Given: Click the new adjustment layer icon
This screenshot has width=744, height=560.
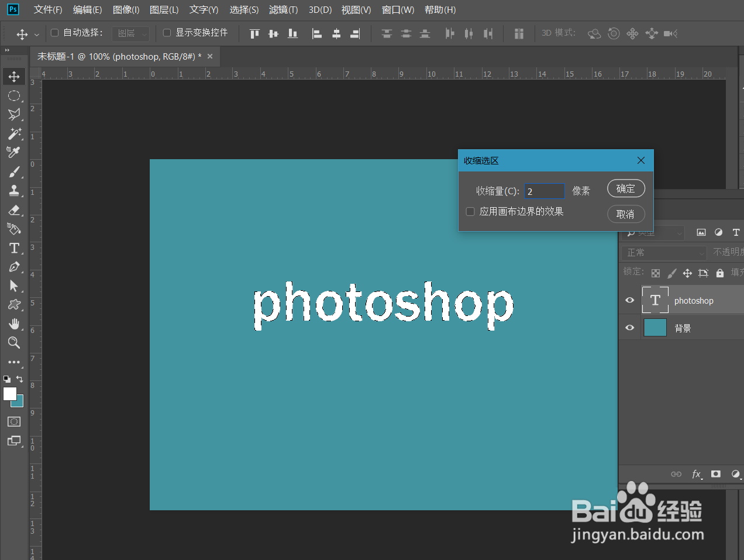Looking at the screenshot, I should point(736,474).
